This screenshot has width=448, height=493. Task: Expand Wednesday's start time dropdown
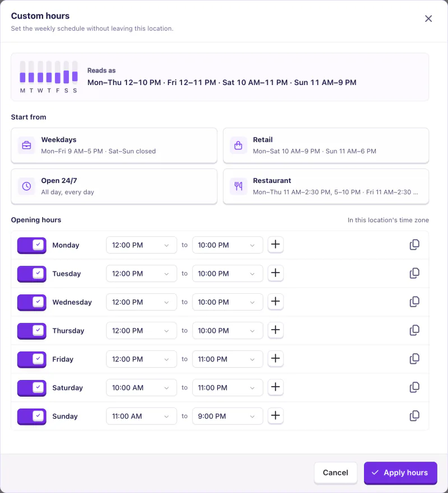pyautogui.click(x=142, y=302)
